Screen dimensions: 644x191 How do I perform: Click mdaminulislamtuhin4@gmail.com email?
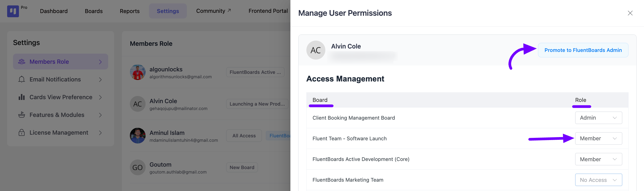point(184,141)
